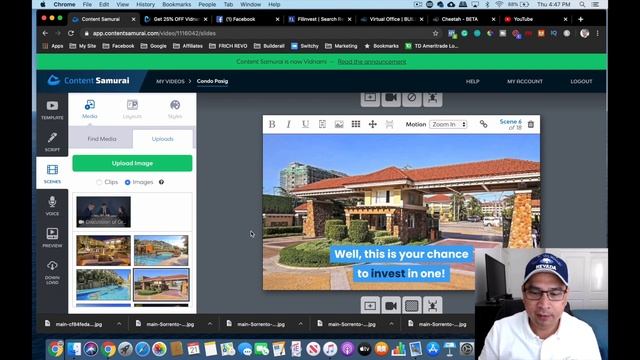
Task: Open the Marketing bookmarks folder
Action: (341, 46)
